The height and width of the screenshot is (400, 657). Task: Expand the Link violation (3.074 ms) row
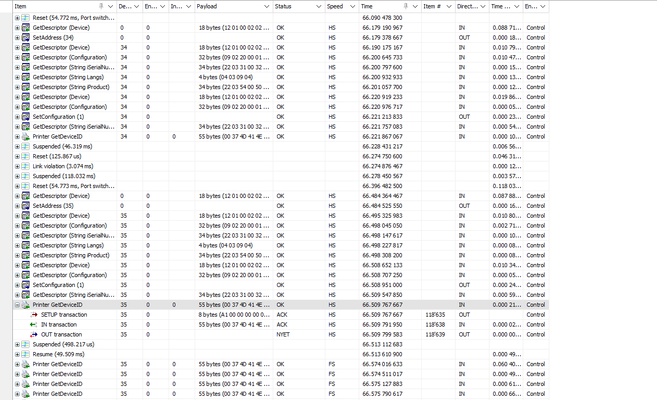pyautogui.click(x=17, y=166)
